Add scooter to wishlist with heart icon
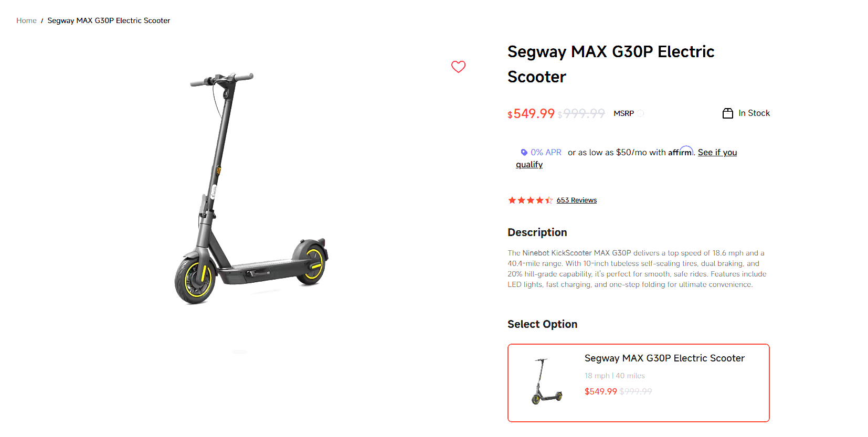868x437 pixels. tap(458, 67)
